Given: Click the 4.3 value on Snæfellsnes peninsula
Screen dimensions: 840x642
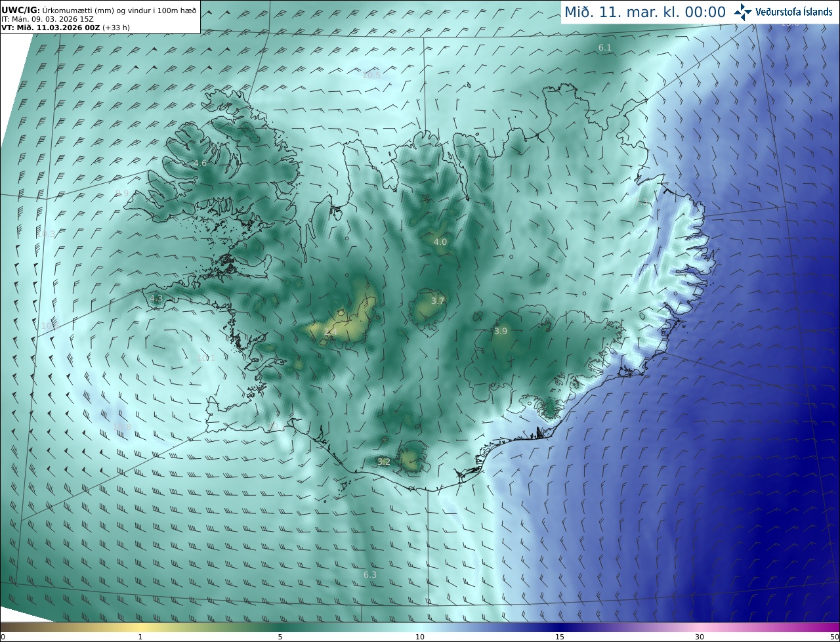Looking at the screenshot, I should click(x=156, y=299).
